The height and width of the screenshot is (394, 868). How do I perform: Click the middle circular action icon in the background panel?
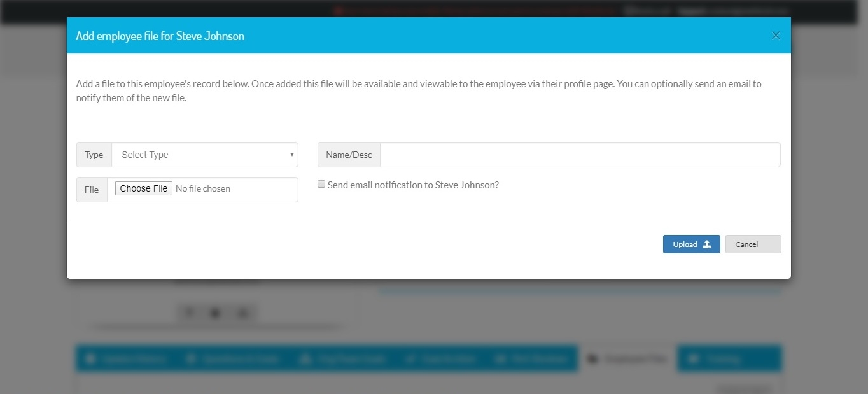[215, 313]
